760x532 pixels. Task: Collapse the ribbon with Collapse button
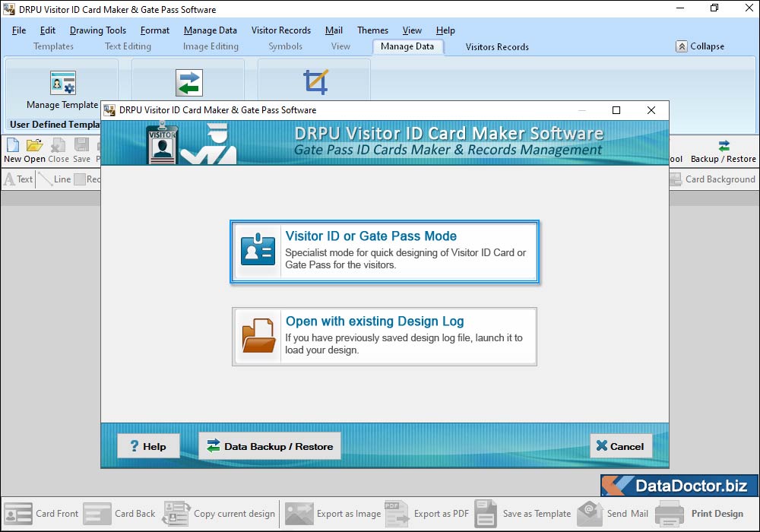700,46
